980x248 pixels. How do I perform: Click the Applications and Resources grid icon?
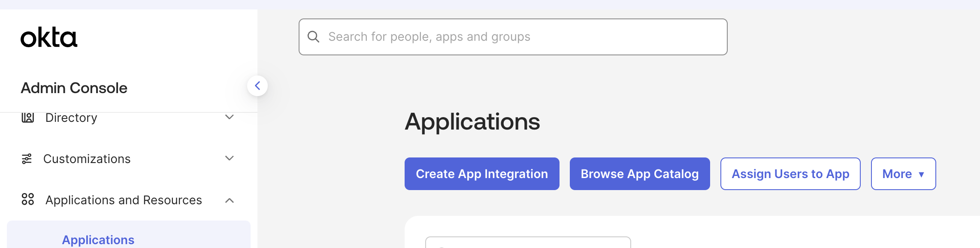pyautogui.click(x=28, y=199)
